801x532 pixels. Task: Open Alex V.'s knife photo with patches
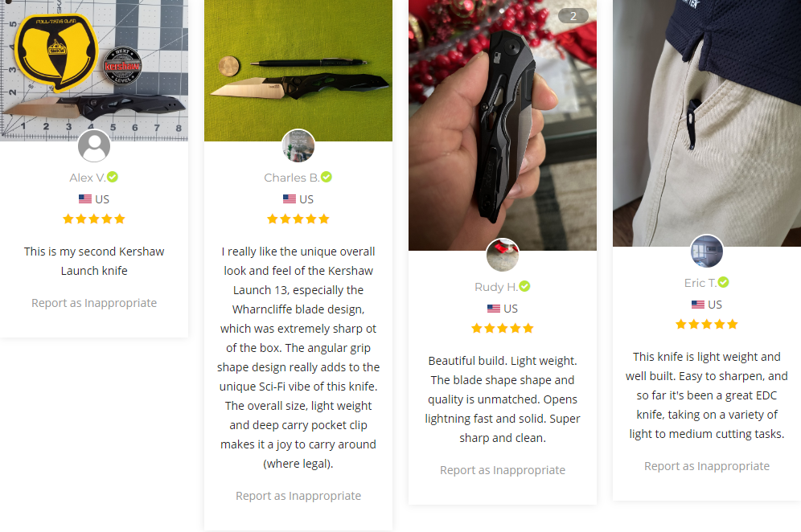94,64
